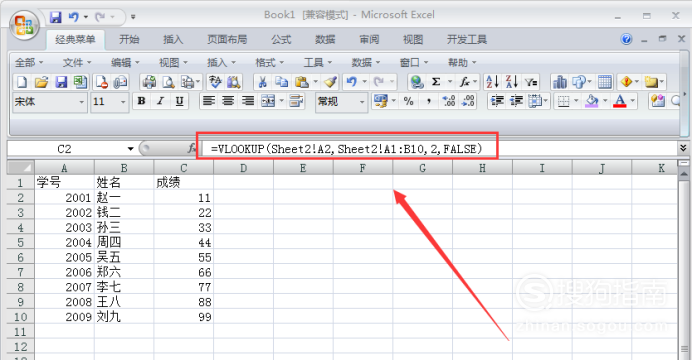Viewport: 692px width, 360px height.
Task: Click the Insert Function fx toolbar icon
Action: [x=464, y=82]
